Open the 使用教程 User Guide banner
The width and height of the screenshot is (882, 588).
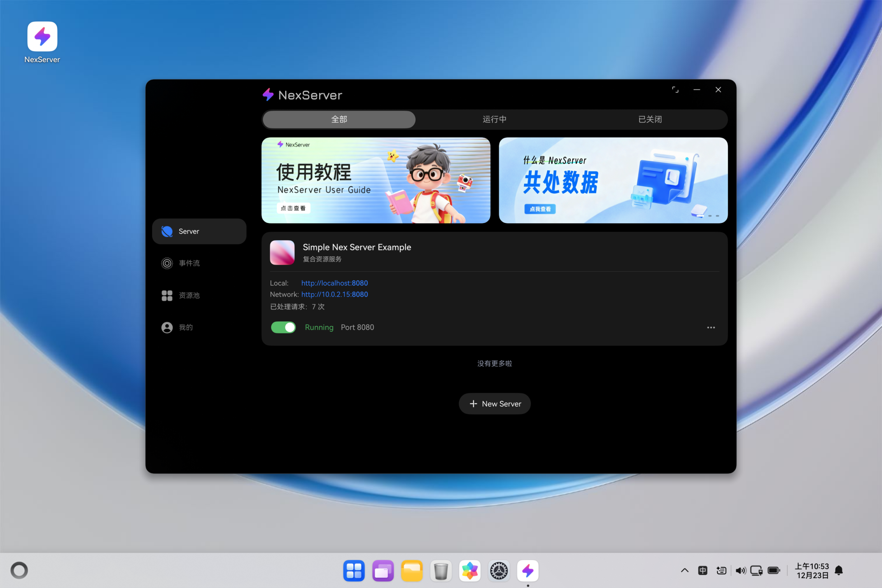(376, 180)
